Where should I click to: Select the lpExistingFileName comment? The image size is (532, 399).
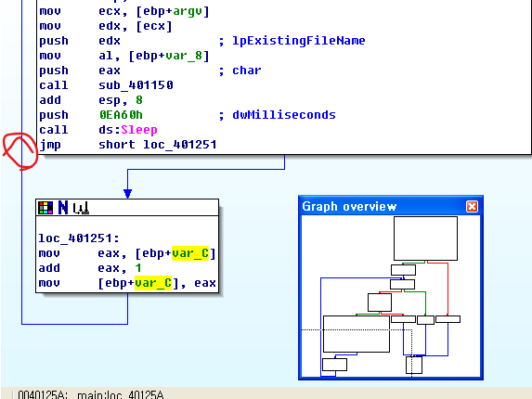pyautogui.click(x=299, y=41)
